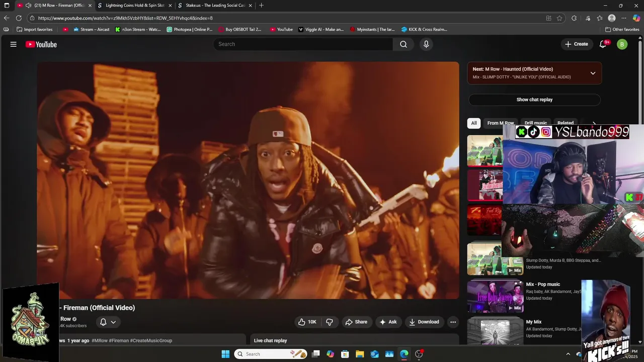
Task: Open the tab actions menu icon
Action: pos(7,6)
